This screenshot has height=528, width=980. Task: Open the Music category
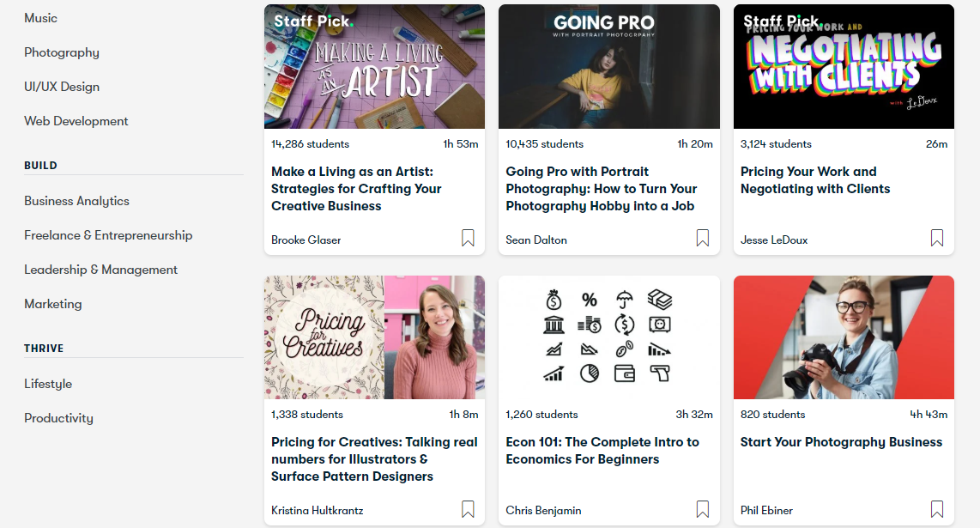pos(41,18)
